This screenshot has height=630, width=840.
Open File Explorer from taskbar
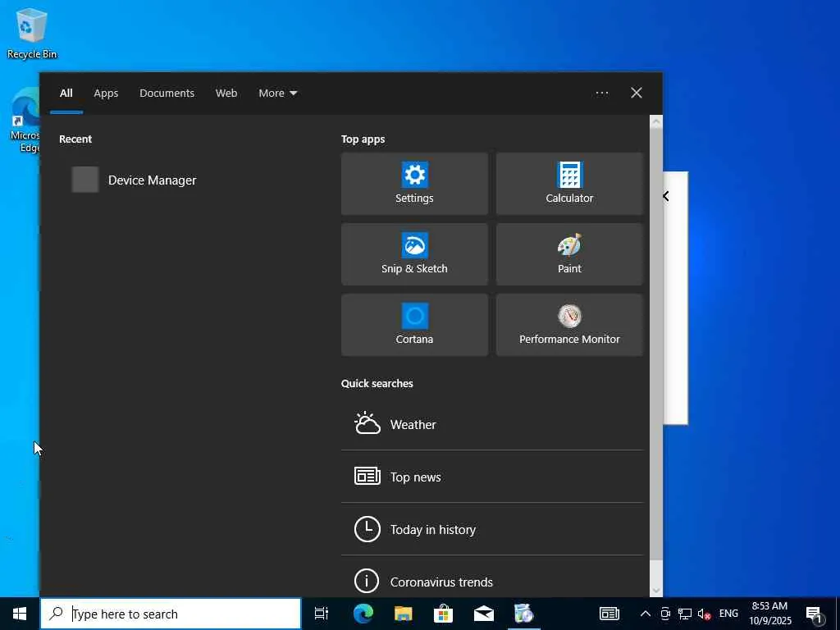coord(403,614)
